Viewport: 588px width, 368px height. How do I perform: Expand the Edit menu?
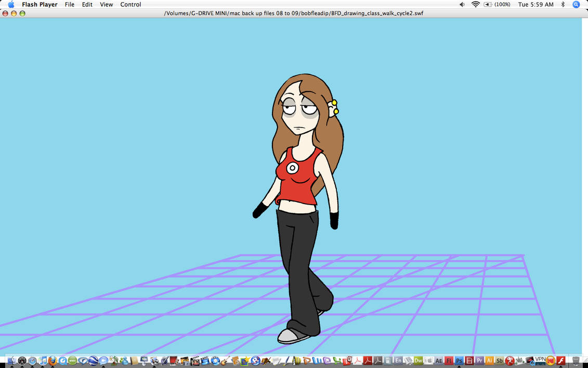[x=87, y=4]
